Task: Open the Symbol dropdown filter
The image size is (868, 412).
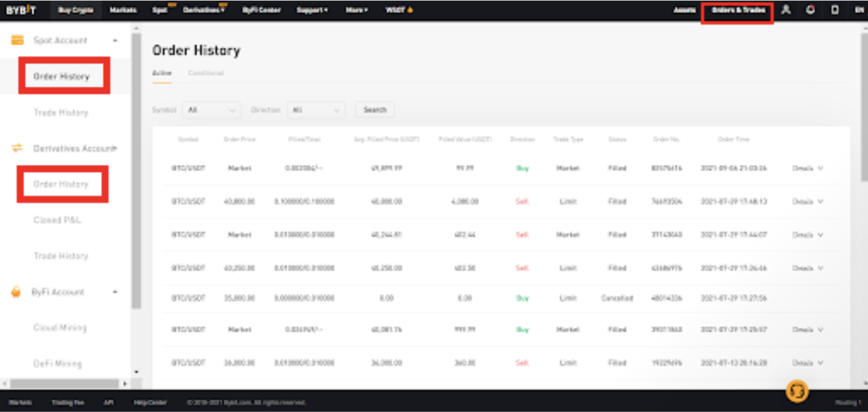Action: [212, 110]
